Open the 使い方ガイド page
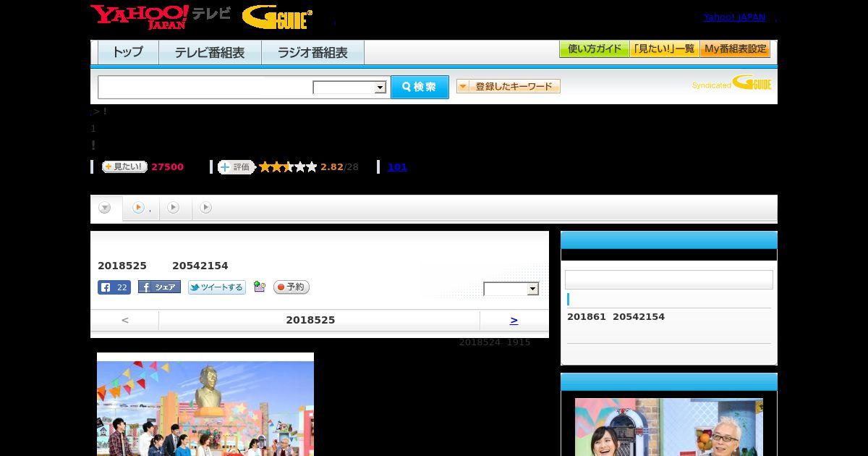 594,49
